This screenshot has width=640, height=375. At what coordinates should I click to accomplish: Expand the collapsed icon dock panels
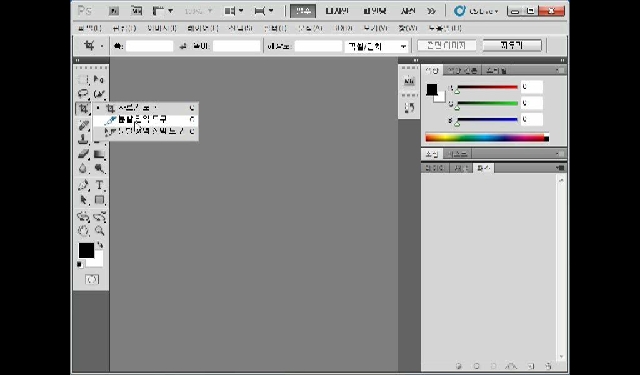[x=416, y=60]
